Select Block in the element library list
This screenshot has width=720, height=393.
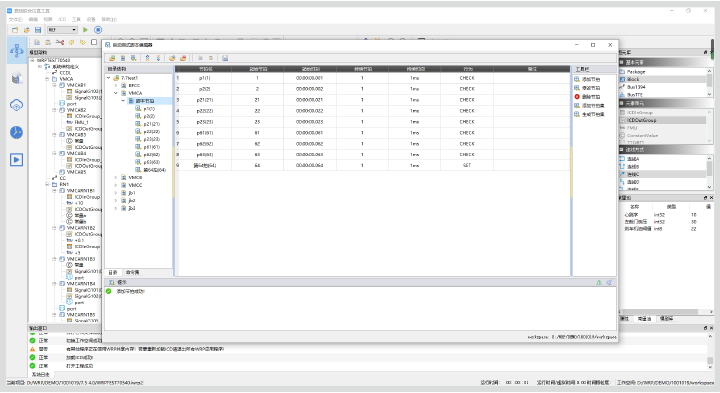click(633, 79)
